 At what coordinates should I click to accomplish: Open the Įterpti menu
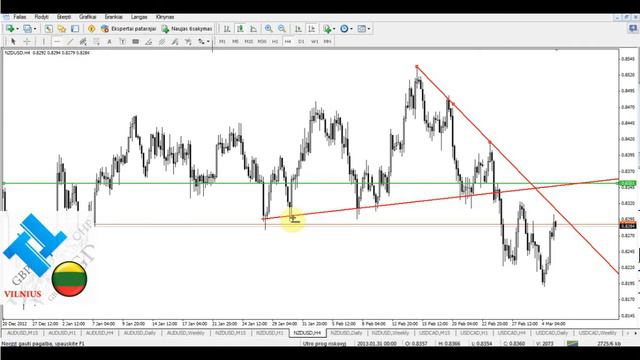click(x=64, y=17)
